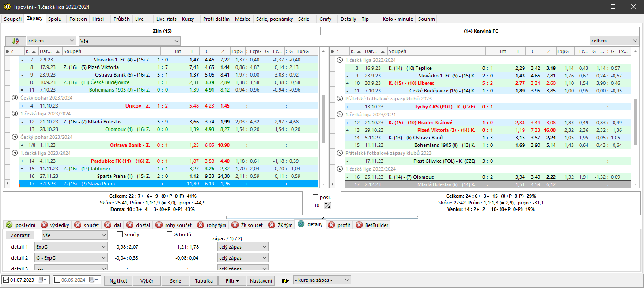Open the - kurz na zápas - dropdown
Viewport: 644px width, 288px height.
322,280
